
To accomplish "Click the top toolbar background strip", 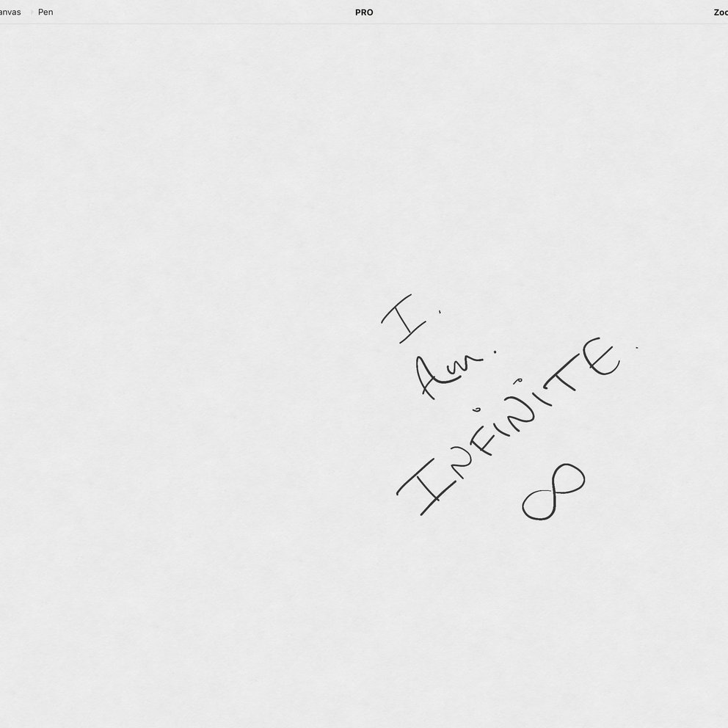I will pyautogui.click(x=220, y=12).
